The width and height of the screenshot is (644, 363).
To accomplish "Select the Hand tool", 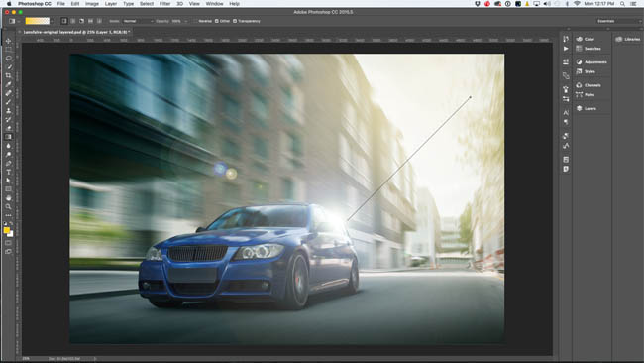I will [8, 198].
